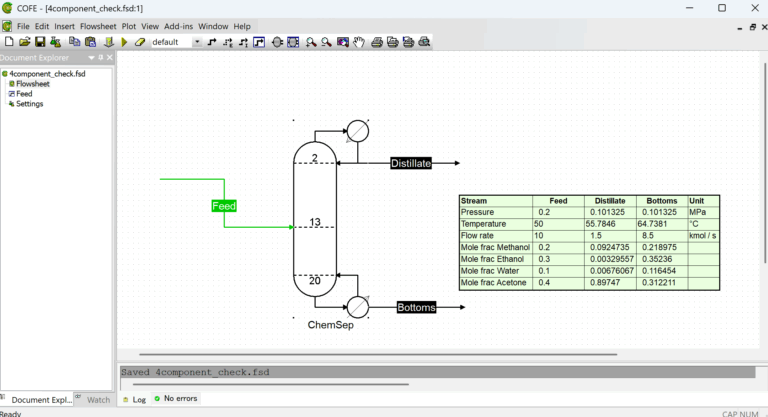Switch to the No errors tab
The width and height of the screenshot is (768, 417).
176,399
